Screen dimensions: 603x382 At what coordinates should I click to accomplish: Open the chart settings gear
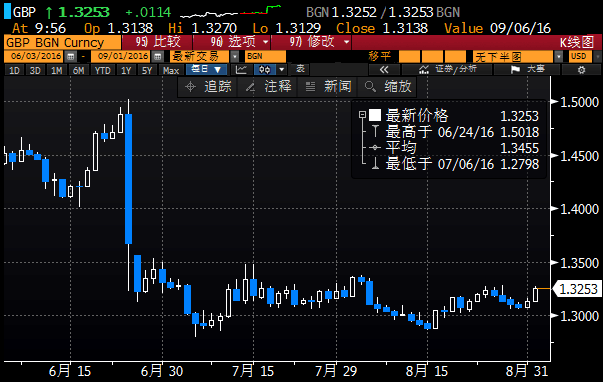coord(581,70)
